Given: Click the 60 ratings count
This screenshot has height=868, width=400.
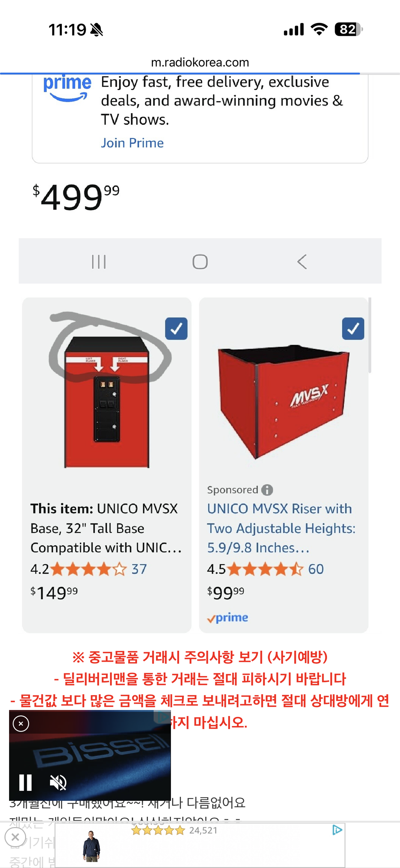Looking at the screenshot, I should click(x=316, y=569).
